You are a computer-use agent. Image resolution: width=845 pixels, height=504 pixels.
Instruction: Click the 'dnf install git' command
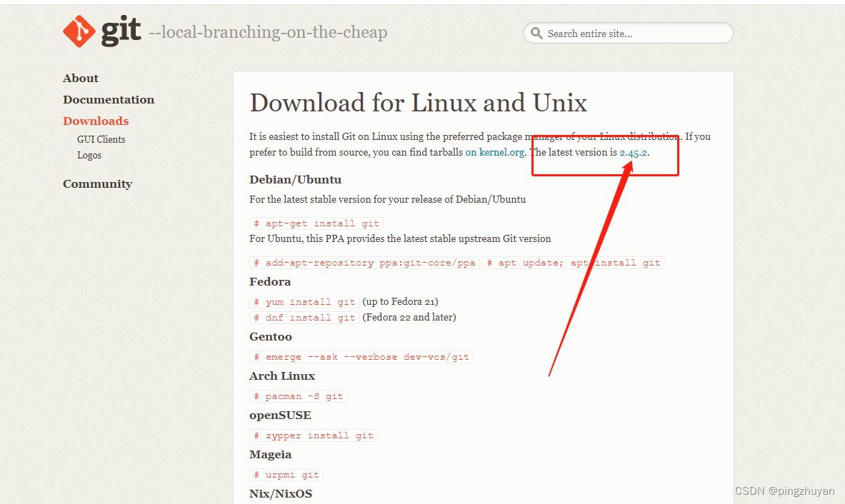coord(304,318)
